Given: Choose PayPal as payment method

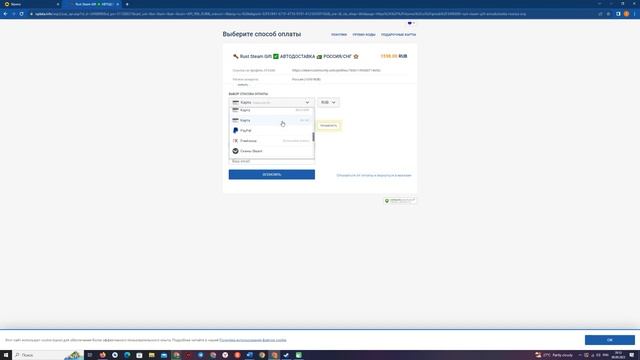Looking at the screenshot, I should (271, 131).
